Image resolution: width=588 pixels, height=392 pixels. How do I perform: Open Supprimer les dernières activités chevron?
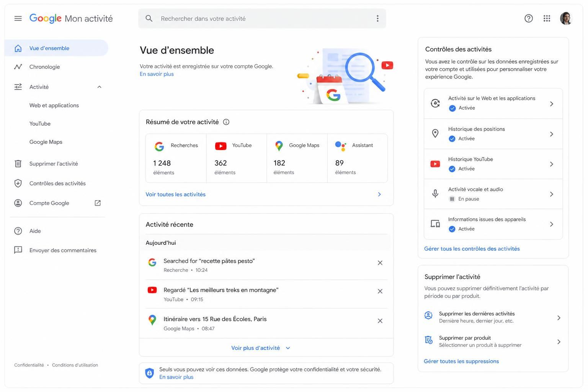(x=559, y=318)
